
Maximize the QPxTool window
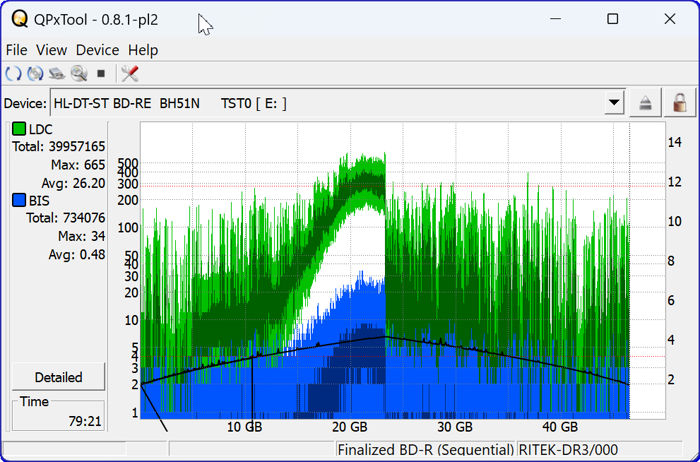pos(612,19)
